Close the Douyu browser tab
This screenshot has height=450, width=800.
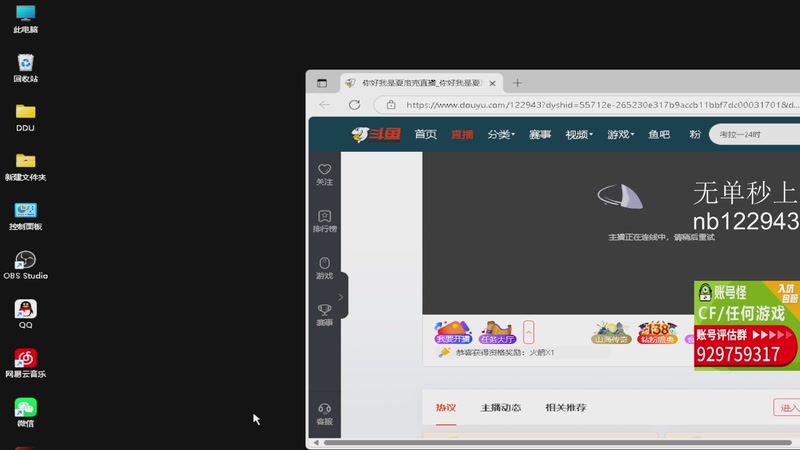click(492, 83)
